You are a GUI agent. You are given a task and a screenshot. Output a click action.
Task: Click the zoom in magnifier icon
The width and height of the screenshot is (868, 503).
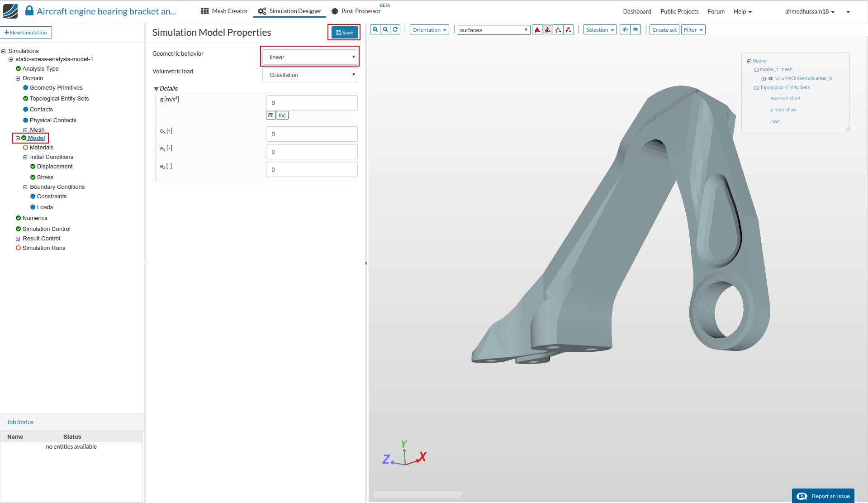click(x=375, y=30)
